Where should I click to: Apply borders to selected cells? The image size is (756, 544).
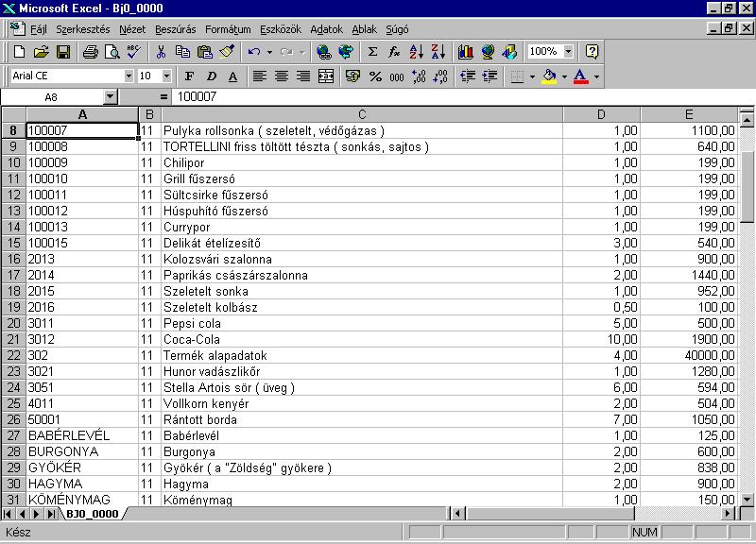[x=517, y=76]
